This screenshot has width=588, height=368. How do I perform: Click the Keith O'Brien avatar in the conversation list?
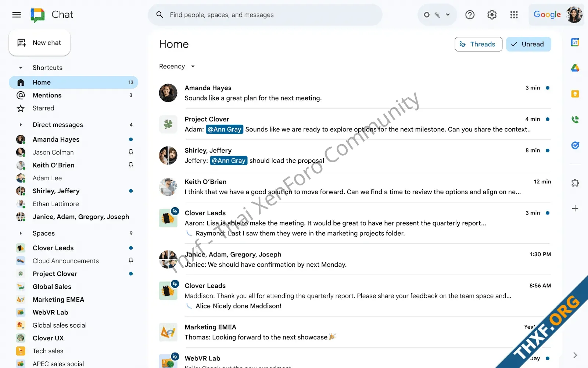click(168, 187)
